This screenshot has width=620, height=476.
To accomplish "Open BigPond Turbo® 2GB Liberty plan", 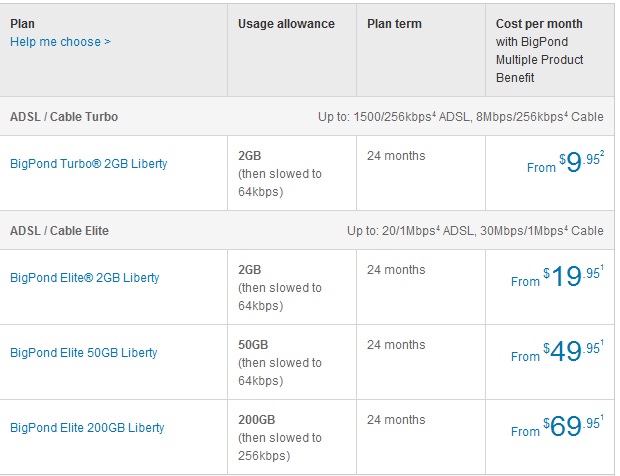I will pyautogui.click(x=89, y=164).
